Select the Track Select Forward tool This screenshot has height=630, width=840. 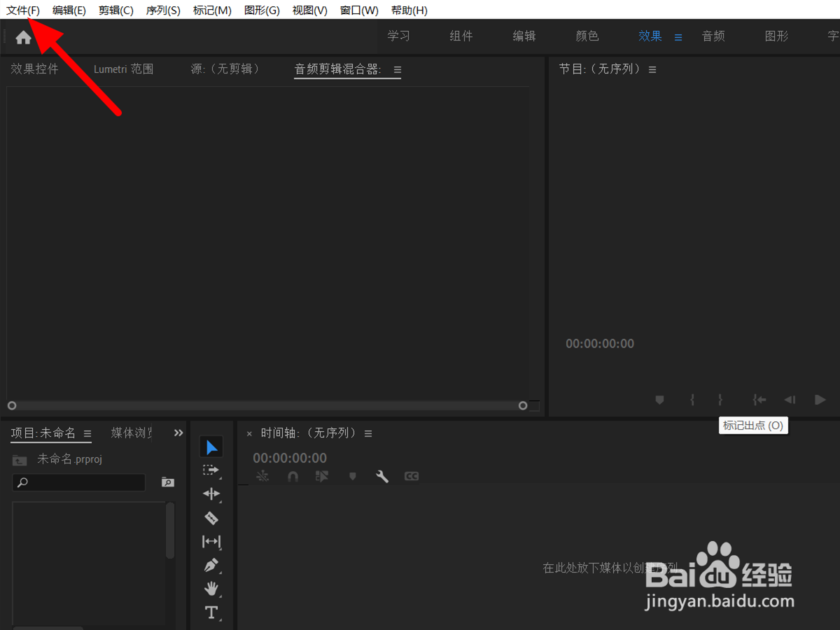[x=211, y=470]
